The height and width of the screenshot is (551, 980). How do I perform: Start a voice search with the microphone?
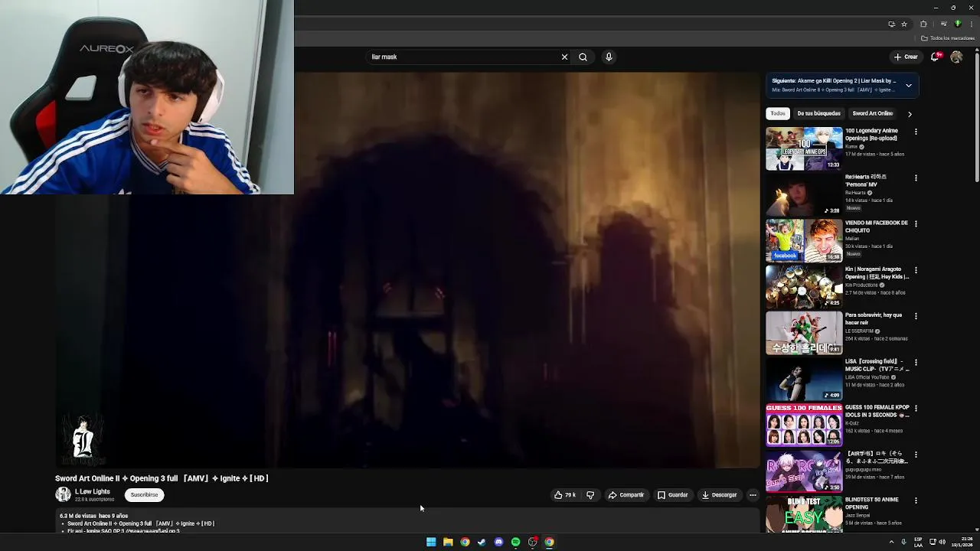tap(609, 57)
